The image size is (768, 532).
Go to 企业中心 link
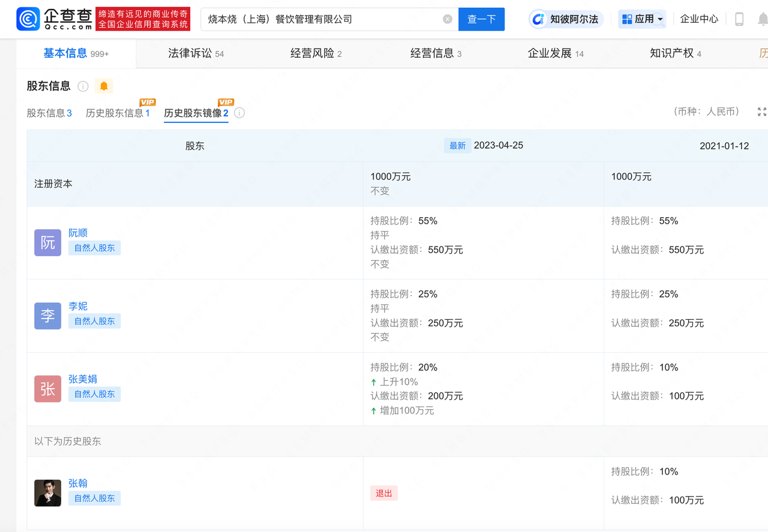tap(699, 19)
